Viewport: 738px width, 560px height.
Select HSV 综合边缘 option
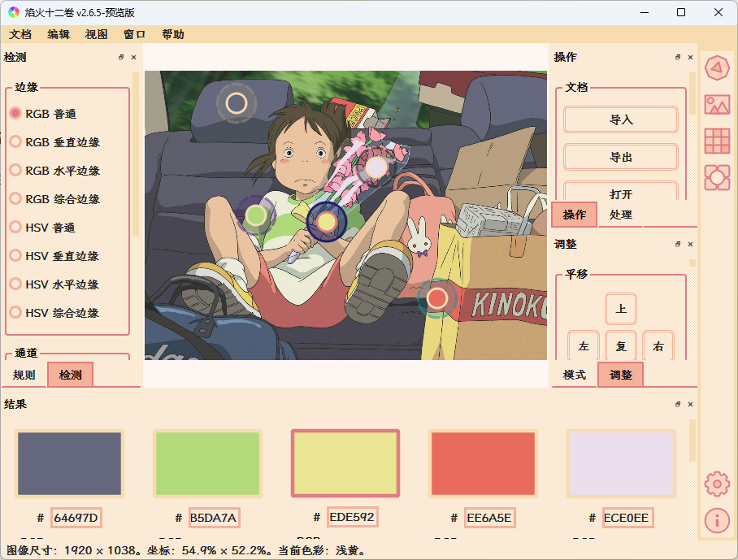point(54,312)
